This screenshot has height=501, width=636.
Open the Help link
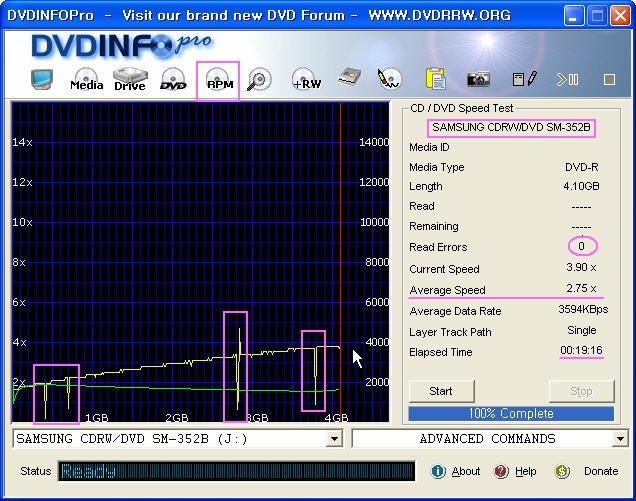526,471
